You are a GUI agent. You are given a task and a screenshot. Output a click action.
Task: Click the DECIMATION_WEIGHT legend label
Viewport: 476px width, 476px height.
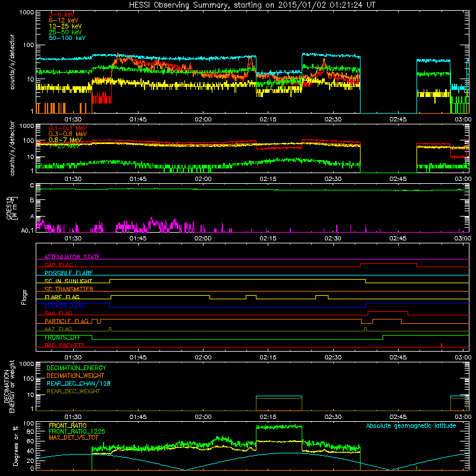coord(76,375)
